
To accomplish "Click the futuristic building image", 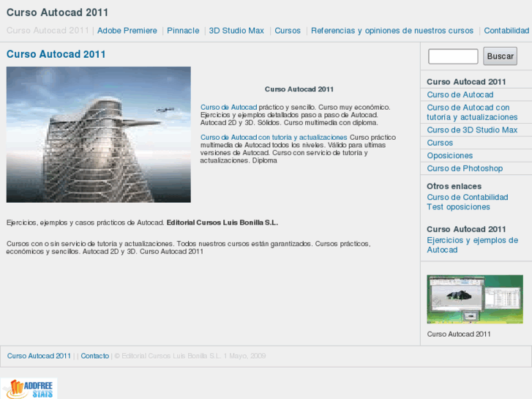I will 99,135.
